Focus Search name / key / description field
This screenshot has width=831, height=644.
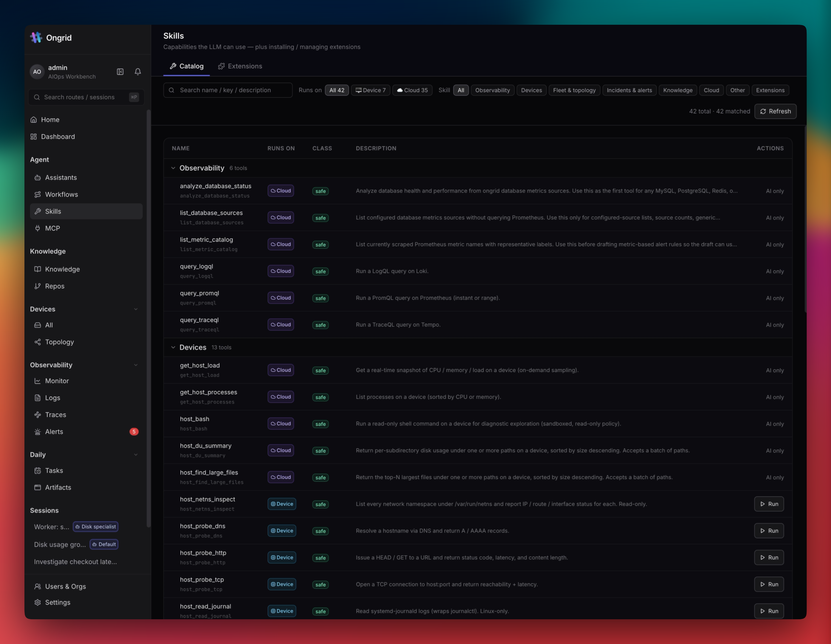pyautogui.click(x=228, y=90)
